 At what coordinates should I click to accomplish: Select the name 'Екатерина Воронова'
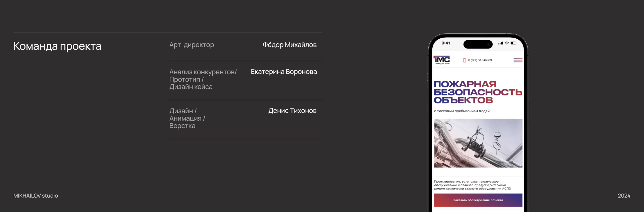tap(284, 72)
